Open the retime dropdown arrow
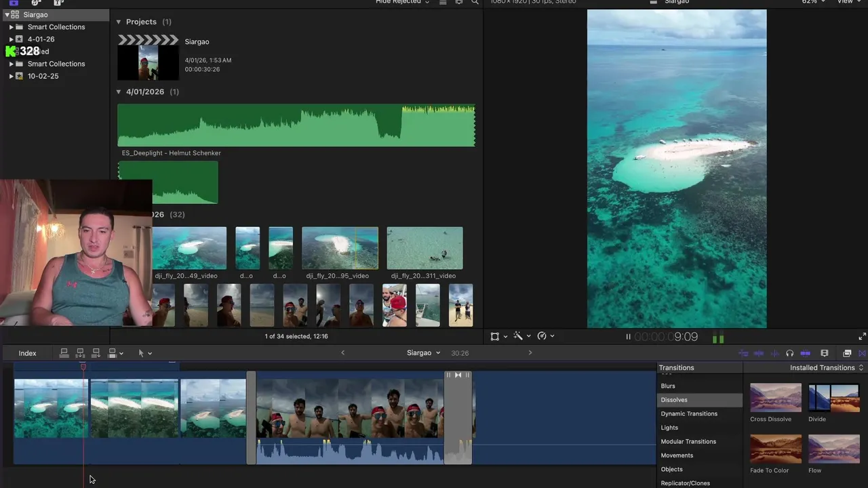The width and height of the screenshot is (868, 488). [552, 336]
